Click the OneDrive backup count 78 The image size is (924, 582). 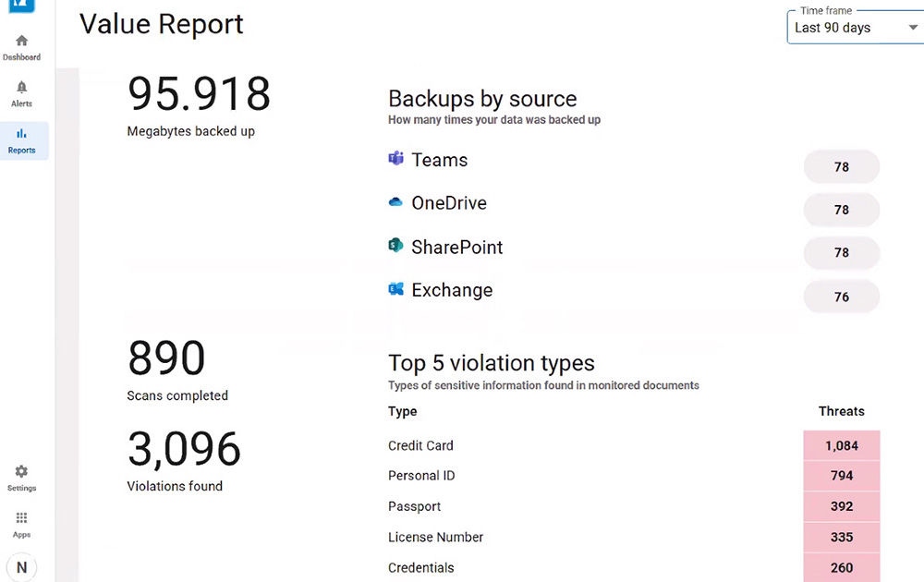point(842,210)
